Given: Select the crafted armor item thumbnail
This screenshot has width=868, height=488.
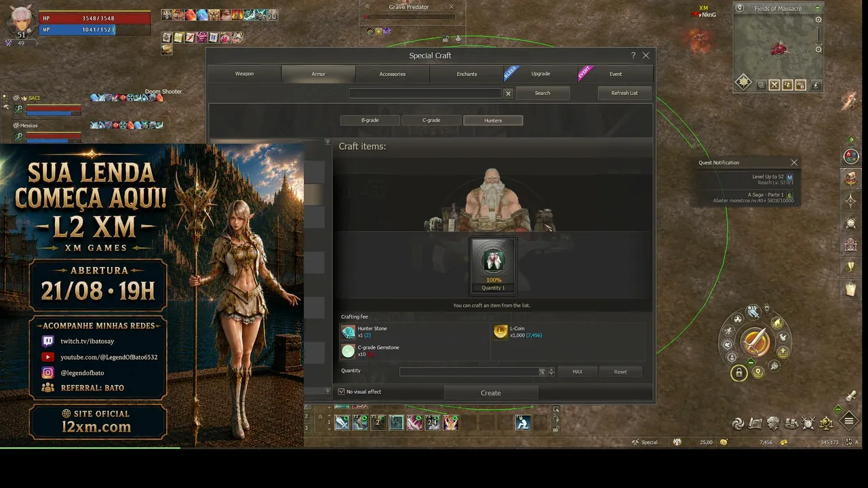Looking at the screenshot, I should (x=493, y=261).
